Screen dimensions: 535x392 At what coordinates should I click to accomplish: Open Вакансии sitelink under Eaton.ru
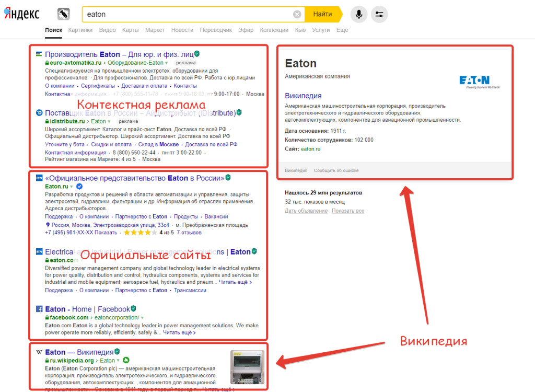[216, 216]
